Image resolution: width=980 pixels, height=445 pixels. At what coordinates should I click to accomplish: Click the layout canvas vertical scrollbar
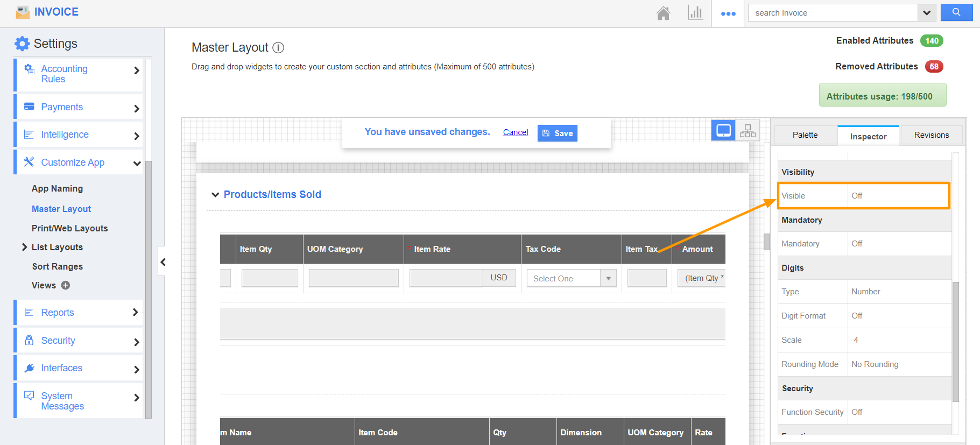pos(767,241)
